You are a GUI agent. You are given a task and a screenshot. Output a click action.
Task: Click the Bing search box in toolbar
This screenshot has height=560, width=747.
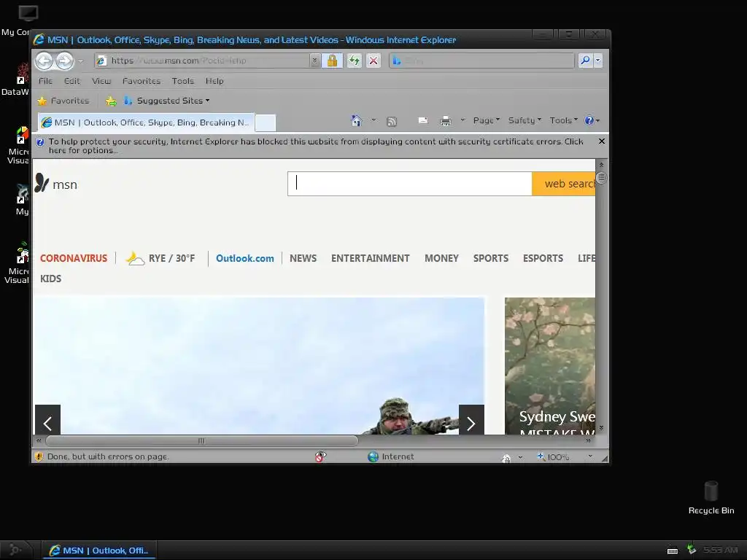point(481,61)
